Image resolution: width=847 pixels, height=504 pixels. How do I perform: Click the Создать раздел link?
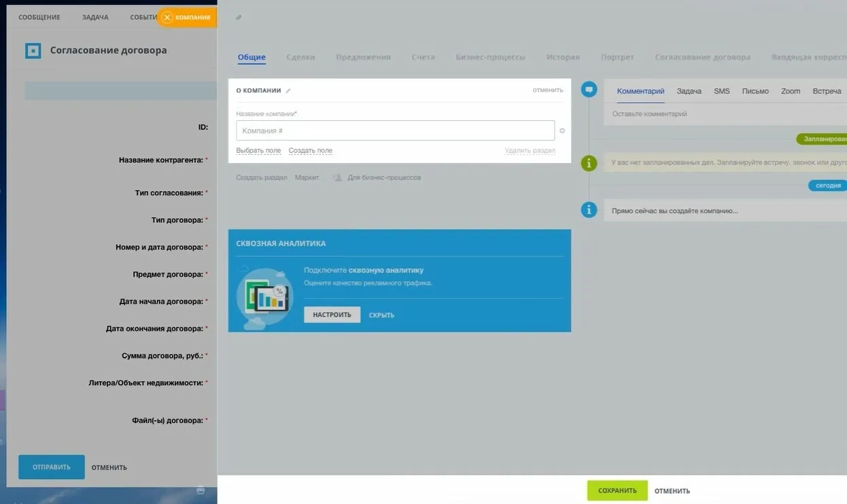coord(262,177)
